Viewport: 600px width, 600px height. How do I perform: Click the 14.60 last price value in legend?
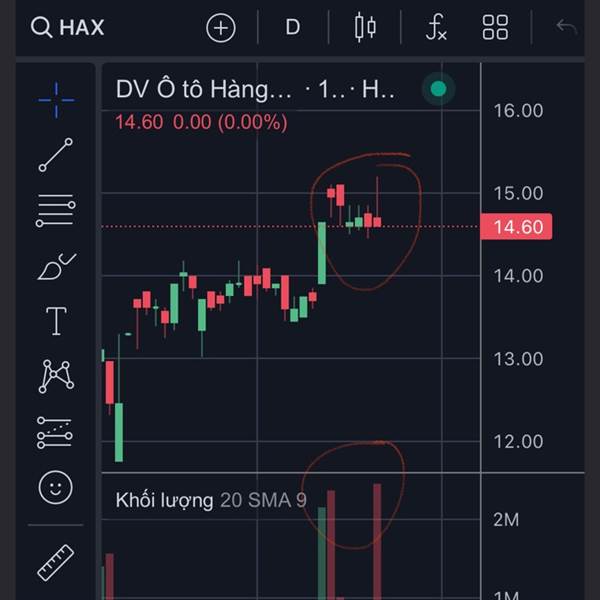(139, 122)
